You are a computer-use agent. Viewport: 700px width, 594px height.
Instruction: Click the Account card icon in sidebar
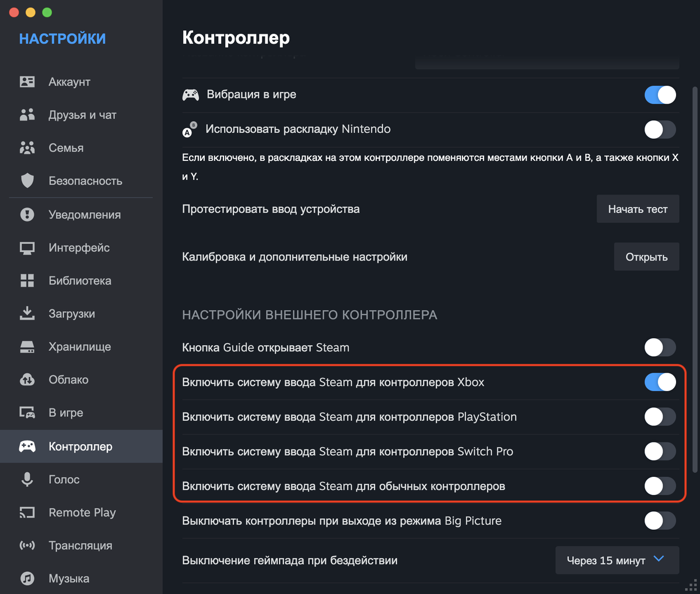[x=27, y=82]
